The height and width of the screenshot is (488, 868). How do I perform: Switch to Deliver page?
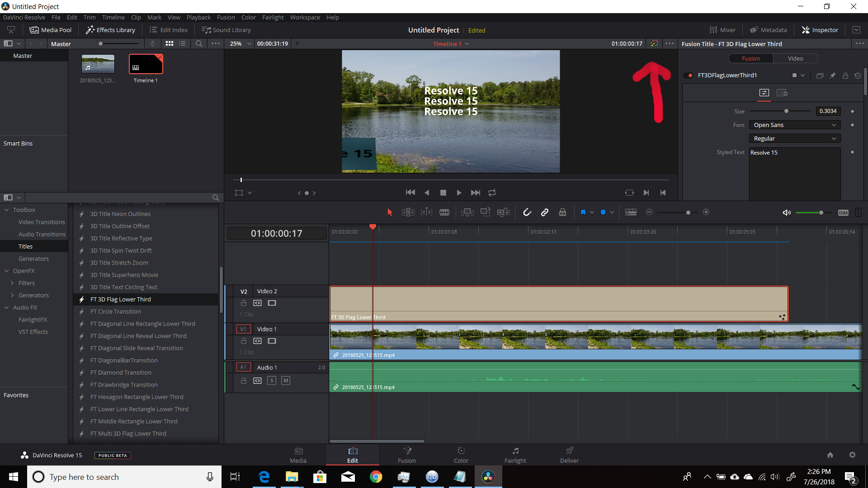(569, 455)
